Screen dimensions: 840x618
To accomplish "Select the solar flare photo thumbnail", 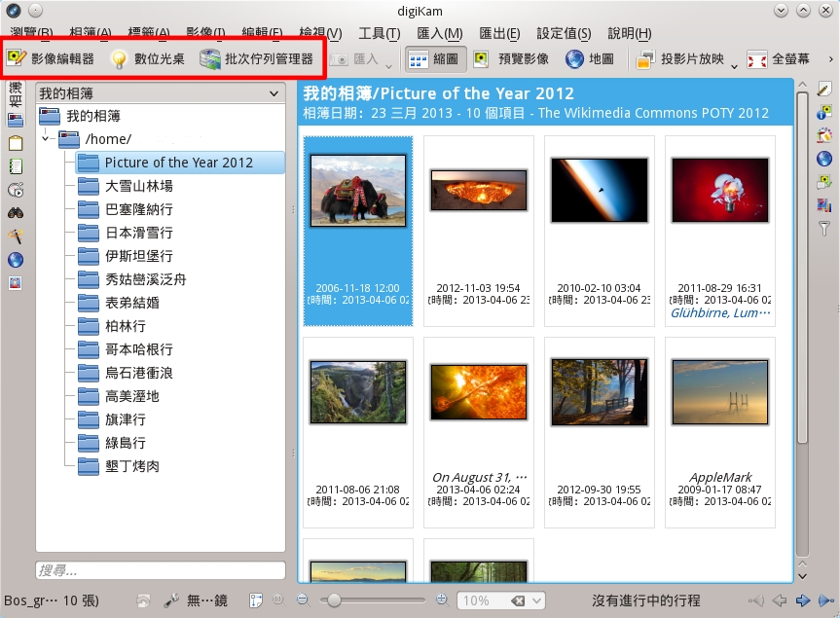I will [x=479, y=392].
